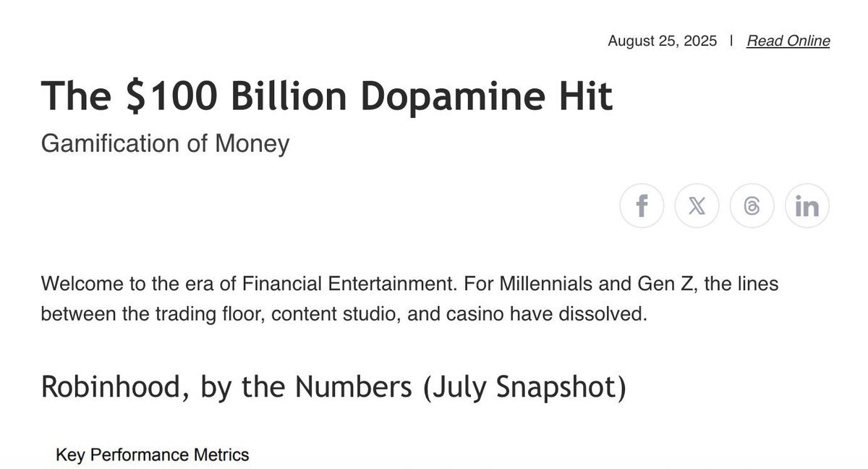Click the "Key Performance Metrics" label
The height and width of the screenshot is (469, 868).
[x=152, y=455]
